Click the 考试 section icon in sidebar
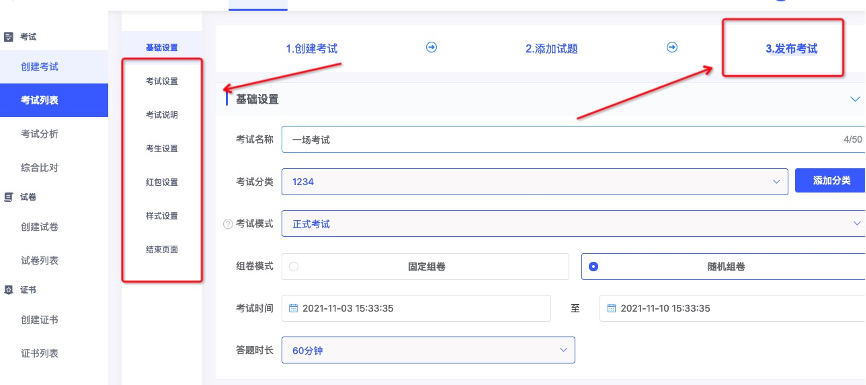 (8, 37)
